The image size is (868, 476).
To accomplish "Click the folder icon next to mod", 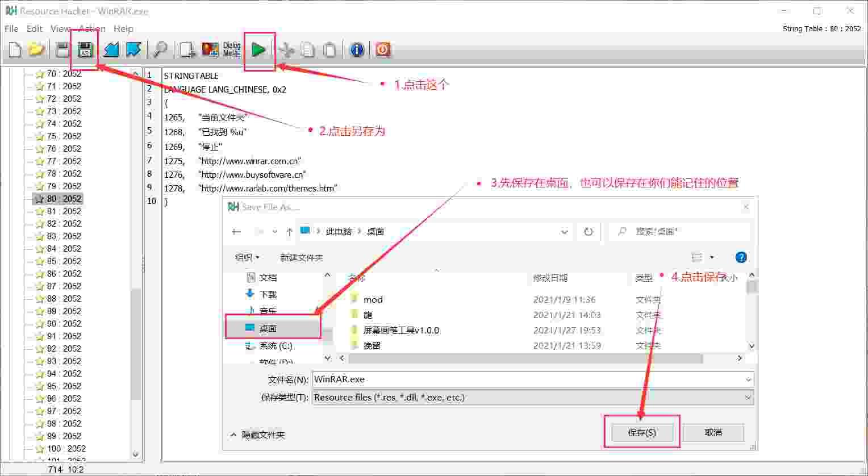I will coord(354,299).
